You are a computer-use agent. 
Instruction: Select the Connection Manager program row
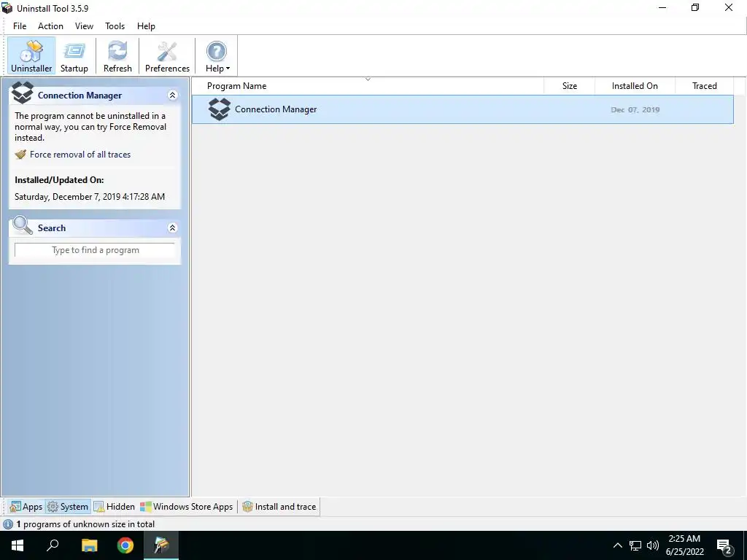pos(462,109)
